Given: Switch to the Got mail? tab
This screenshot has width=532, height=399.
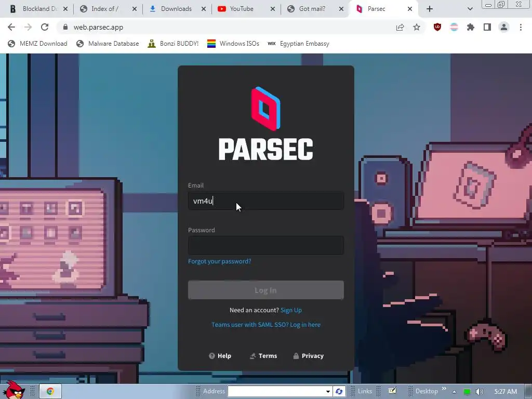Looking at the screenshot, I should coord(312,9).
